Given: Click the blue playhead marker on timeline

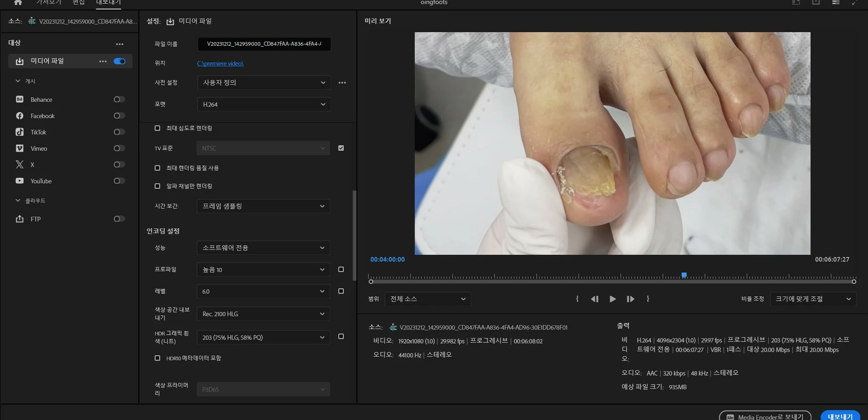Looking at the screenshot, I should tap(684, 275).
